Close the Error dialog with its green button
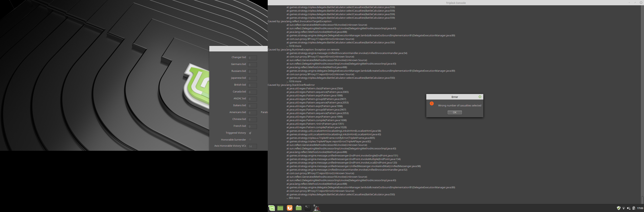Image resolution: width=644 pixels, height=212 pixels. [x=480, y=97]
